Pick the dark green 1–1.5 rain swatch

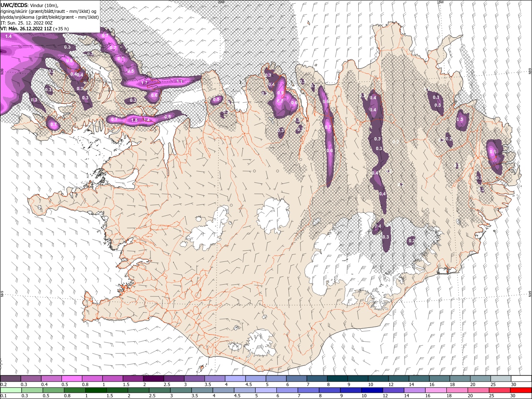click(96, 390)
